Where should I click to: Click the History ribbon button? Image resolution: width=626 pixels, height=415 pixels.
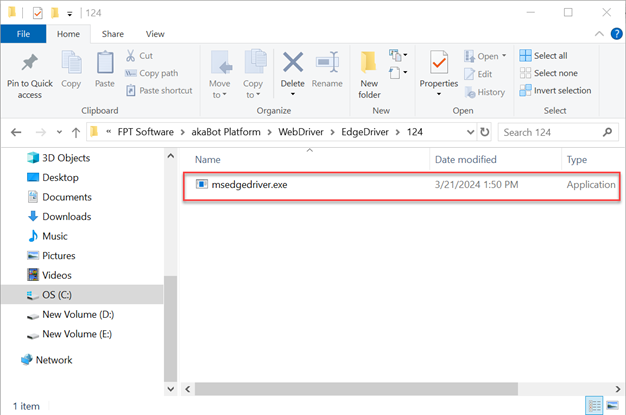tap(485, 92)
